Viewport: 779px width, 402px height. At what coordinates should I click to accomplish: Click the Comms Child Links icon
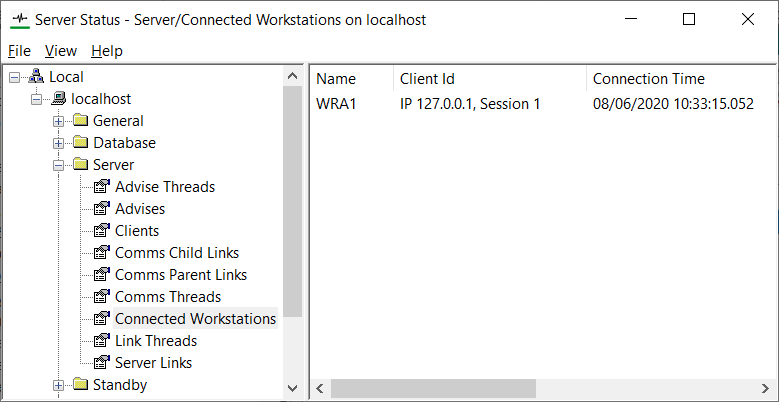pyautogui.click(x=101, y=253)
